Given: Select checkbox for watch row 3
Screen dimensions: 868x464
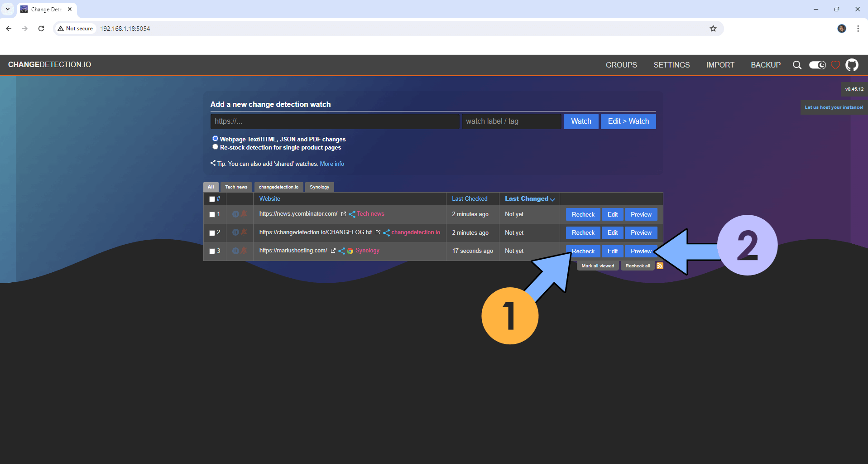Looking at the screenshot, I should click(212, 251).
